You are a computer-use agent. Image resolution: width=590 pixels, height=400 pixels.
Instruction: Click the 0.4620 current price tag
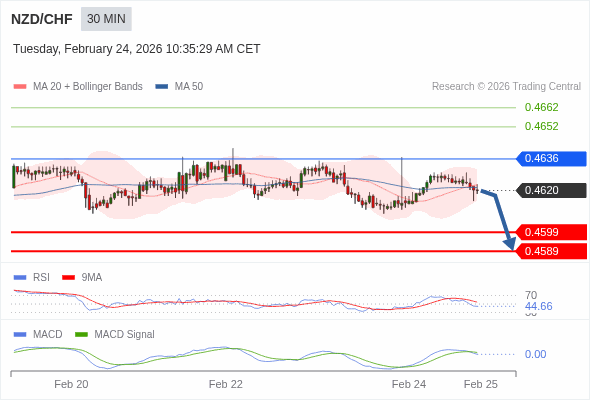551,190
